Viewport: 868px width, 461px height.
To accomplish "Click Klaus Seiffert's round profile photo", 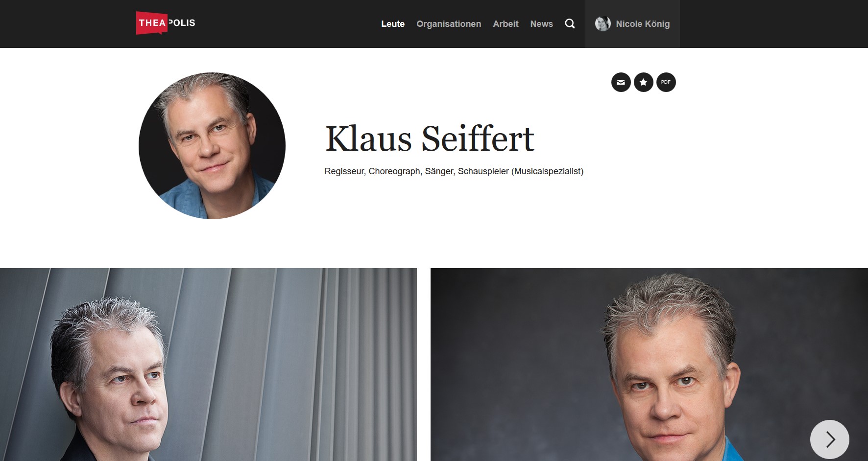I will tap(212, 146).
